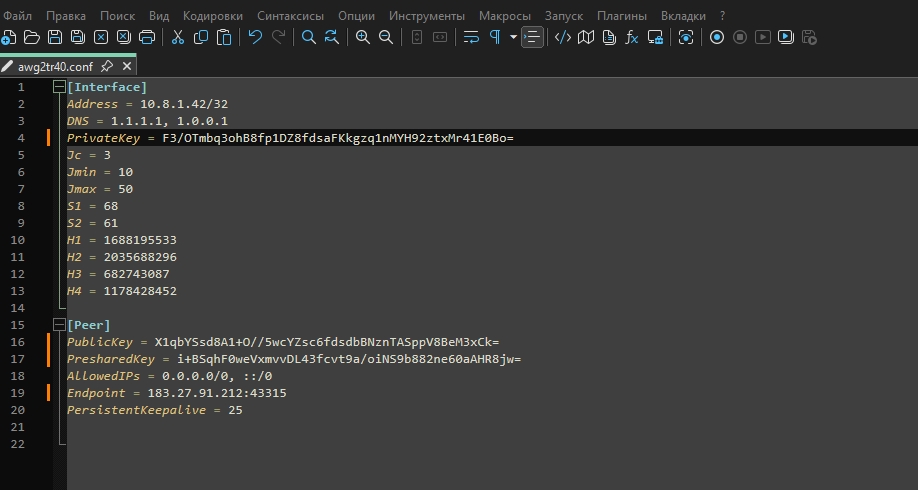Toggle show all characters pilcrow icon
Image resolution: width=918 pixels, height=490 pixels.
pyautogui.click(x=495, y=38)
